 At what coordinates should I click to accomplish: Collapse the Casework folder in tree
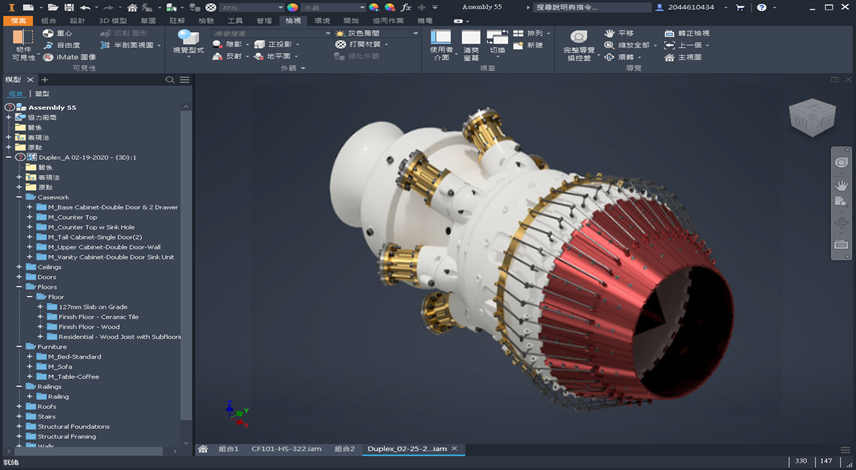point(19,197)
